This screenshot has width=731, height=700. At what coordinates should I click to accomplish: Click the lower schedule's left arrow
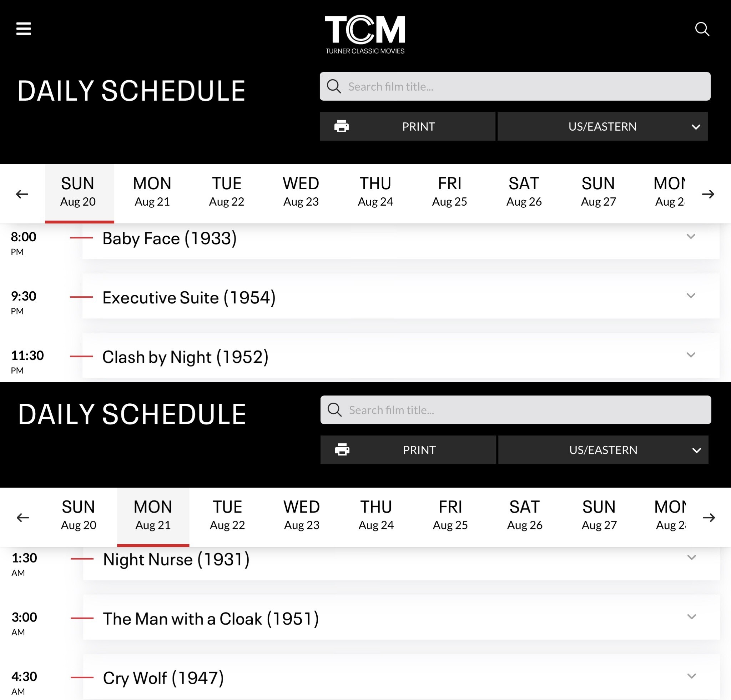pos(23,517)
